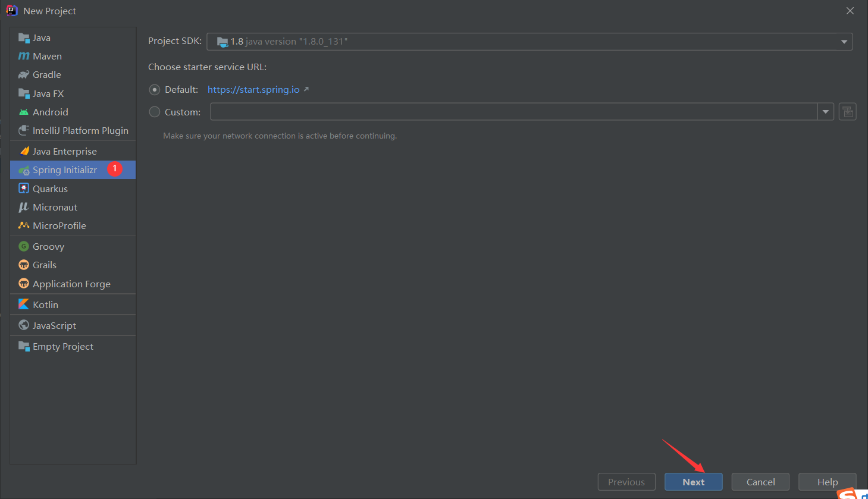Select Application Forge label in list
This screenshot has width=868, height=499.
[71, 284]
